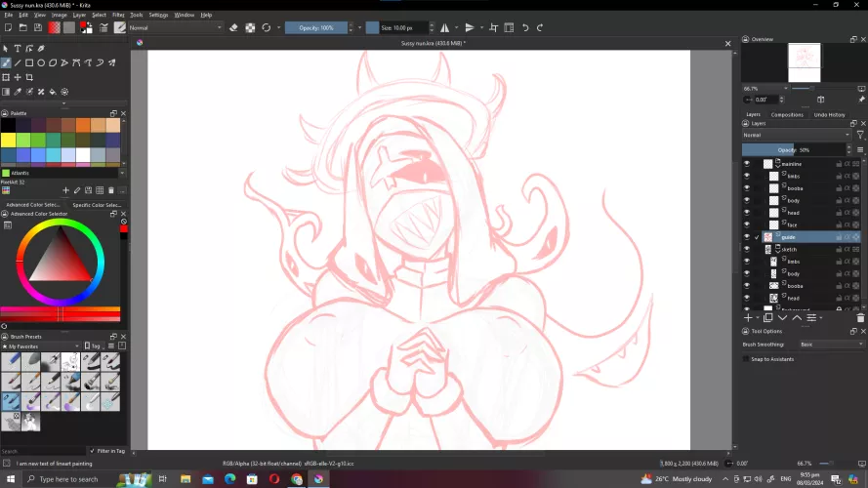Open the Layer menu
This screenshot has height=488, width=868.
79,15
